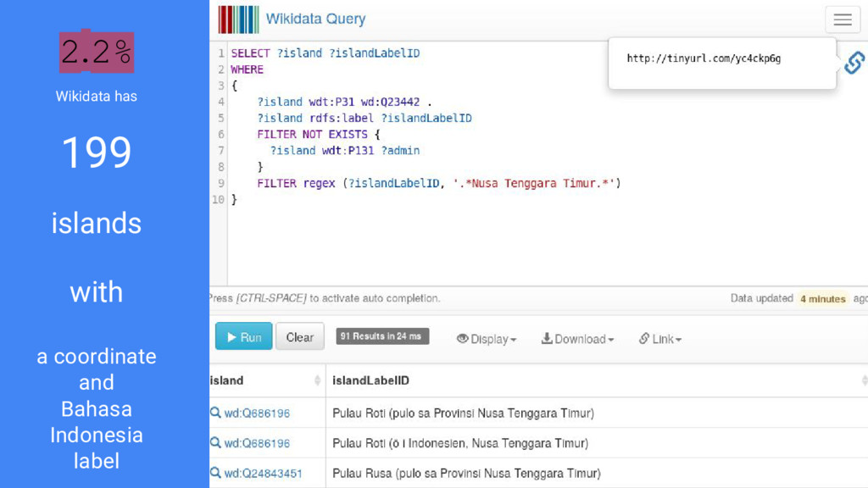Image resolution: width=868 pixels, height=488 pixels.
Task: Place cursor on the SELECT line of the query
Action: (x=325, y=53)
